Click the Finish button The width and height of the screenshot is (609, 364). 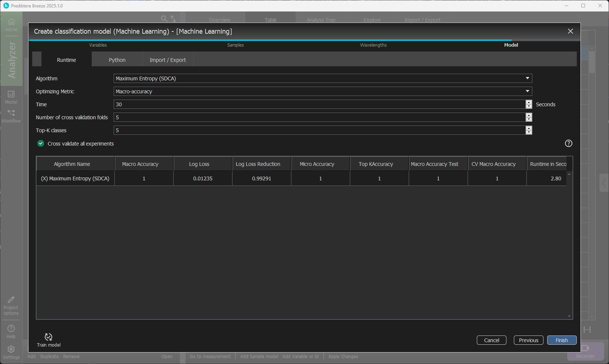click(562, 340)
